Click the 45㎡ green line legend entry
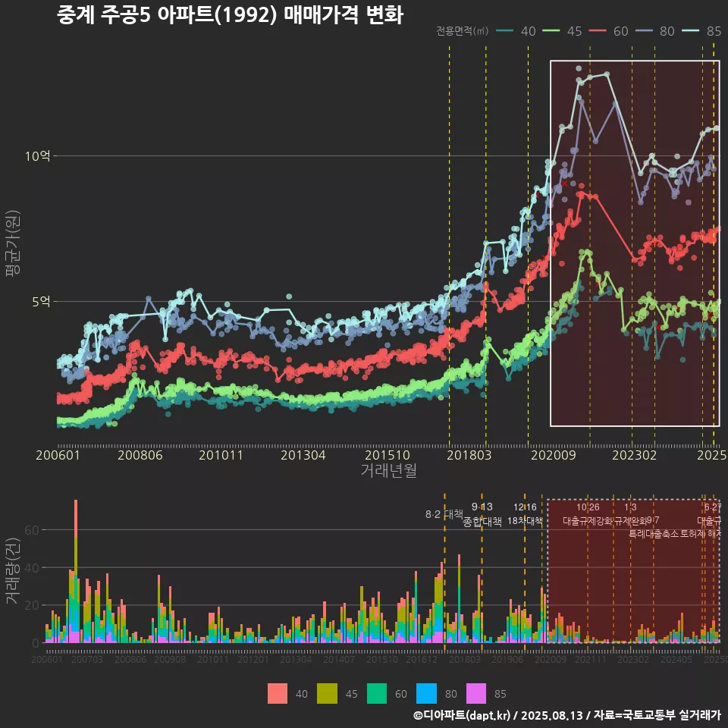 562,31
